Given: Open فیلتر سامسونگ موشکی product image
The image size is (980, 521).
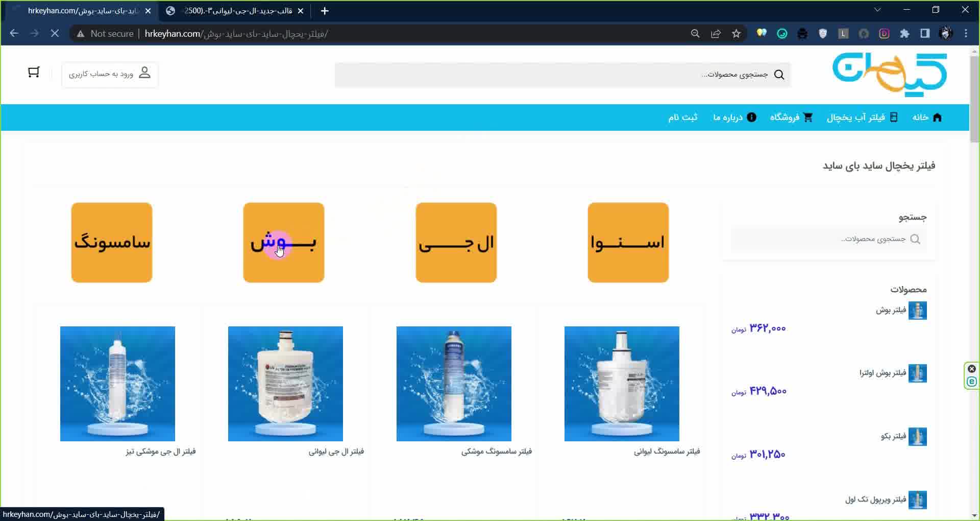Looking at the screenshot, I should pyautogui.click(x=454, y=384).
